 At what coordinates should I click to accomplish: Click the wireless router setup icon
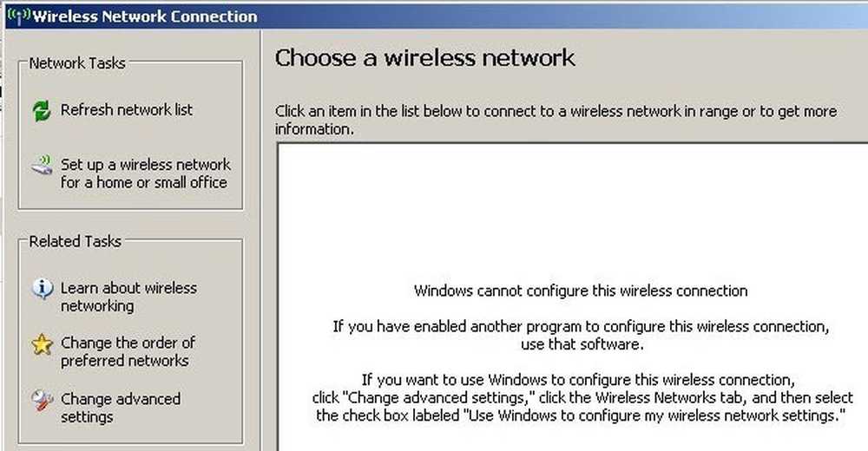coord(42,165)
